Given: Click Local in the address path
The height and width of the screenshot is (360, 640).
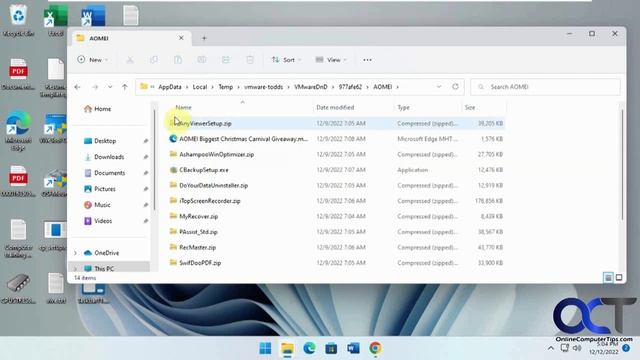Looking at the screenshot, I should click(200, 87).
